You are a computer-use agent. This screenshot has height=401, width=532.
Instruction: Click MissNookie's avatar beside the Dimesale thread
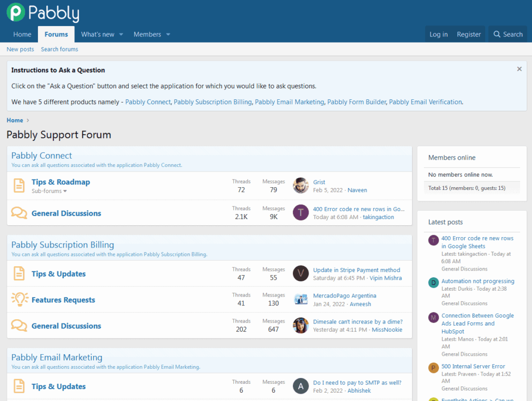(301, 326)
